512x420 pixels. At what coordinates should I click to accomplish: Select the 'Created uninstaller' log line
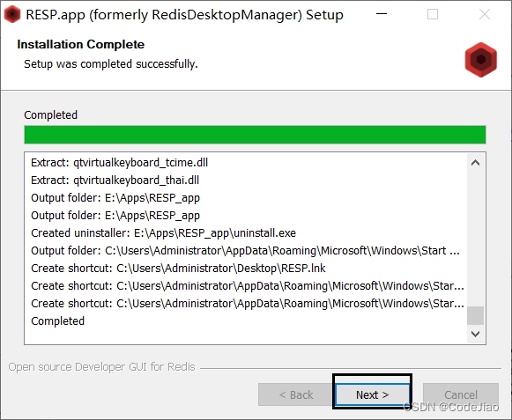click(x=163, y=233)
